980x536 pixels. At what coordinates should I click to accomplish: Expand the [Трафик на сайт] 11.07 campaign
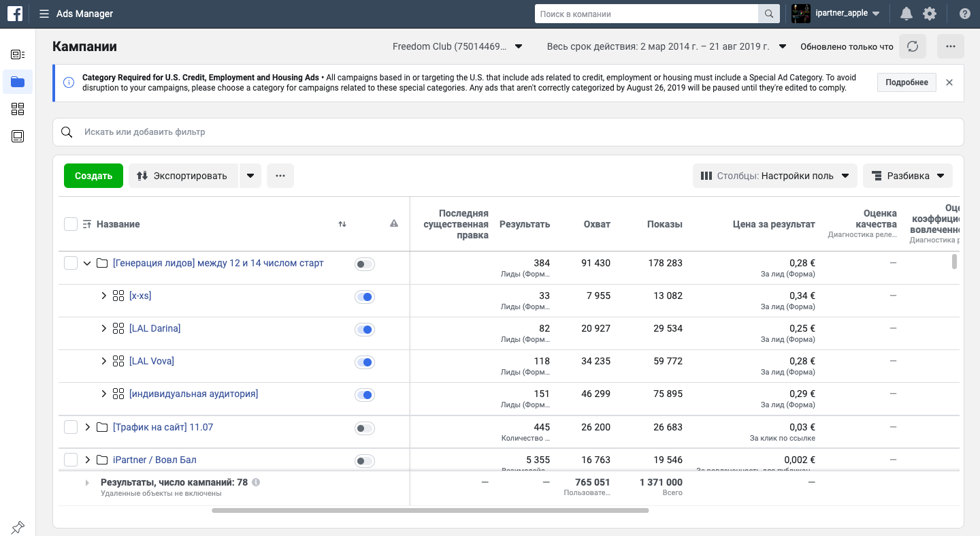coord(87,427)
